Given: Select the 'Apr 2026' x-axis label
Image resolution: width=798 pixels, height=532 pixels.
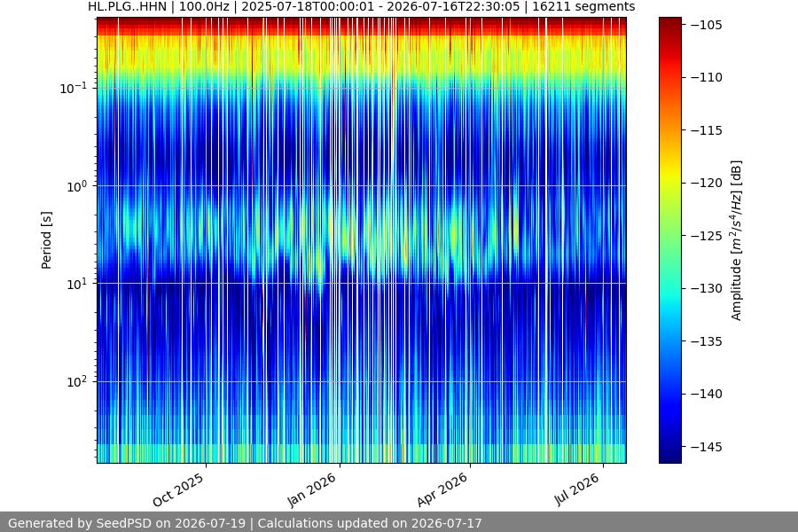Looking at the screenshot, I should click(442, 489).
